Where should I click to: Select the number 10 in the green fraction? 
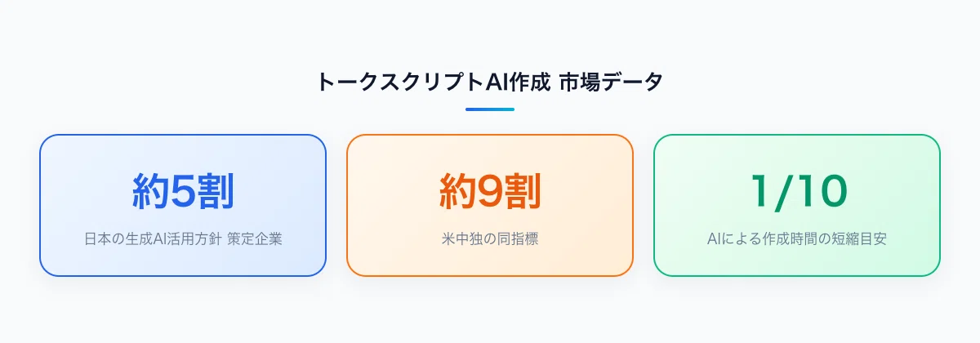pyautogui.click(x=821, y=193)
